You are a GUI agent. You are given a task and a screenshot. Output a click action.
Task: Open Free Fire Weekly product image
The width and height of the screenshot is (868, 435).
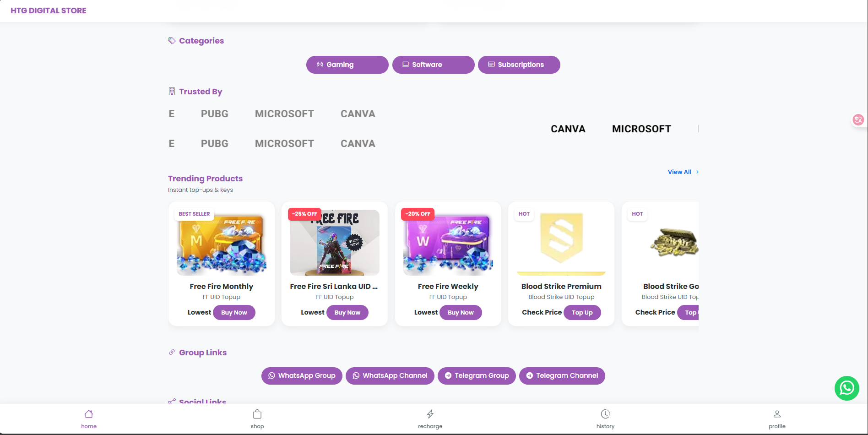coord(448,243)
